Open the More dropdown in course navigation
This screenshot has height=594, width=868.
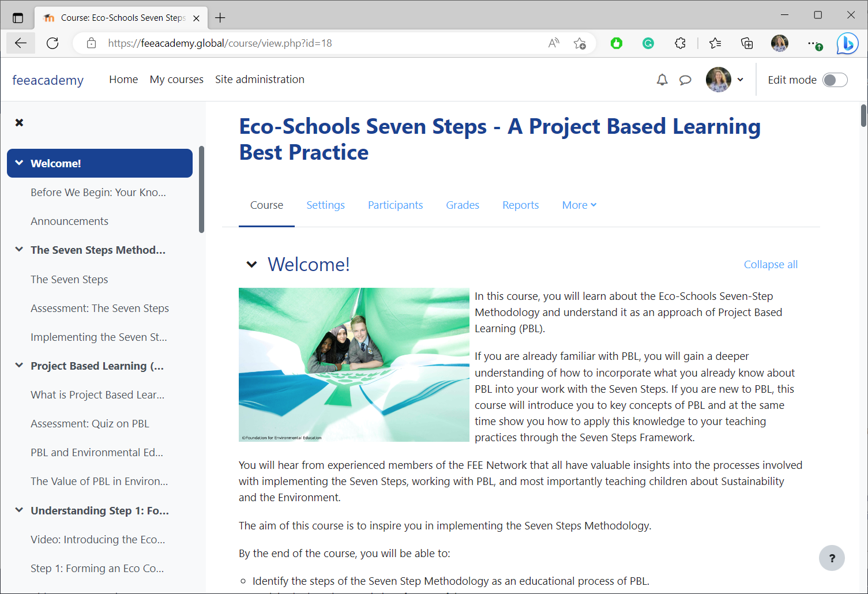click(x=579, y=205)
